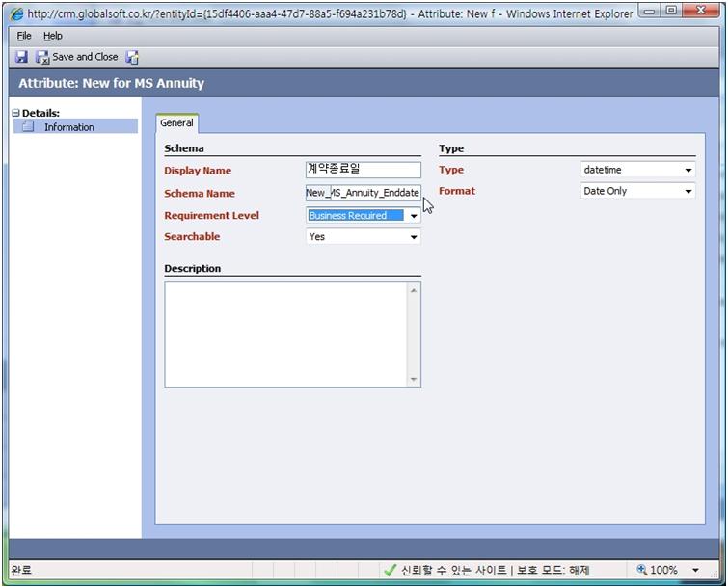Click the Save and New icon
This screenshot has height=588, width=728.
tap(132, 57)
